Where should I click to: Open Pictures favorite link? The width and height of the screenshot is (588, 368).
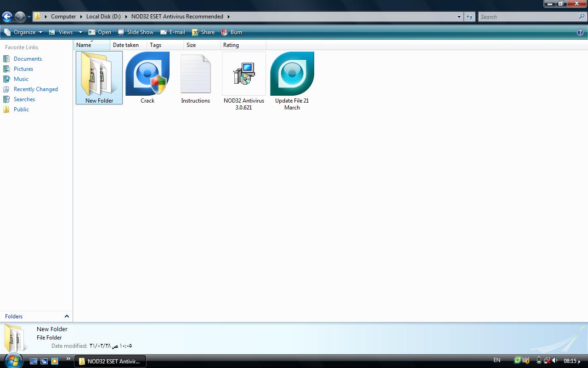tap(23, 69)
